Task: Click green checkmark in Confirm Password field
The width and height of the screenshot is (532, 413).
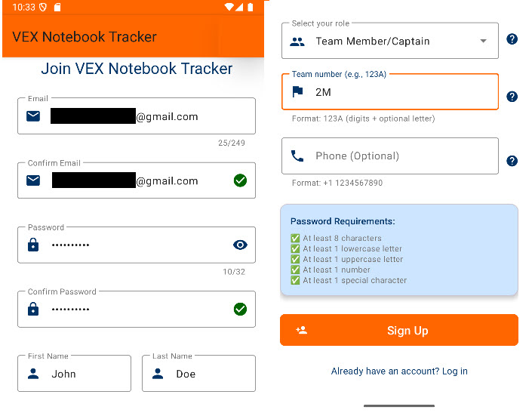Action: tap(240, 309)
